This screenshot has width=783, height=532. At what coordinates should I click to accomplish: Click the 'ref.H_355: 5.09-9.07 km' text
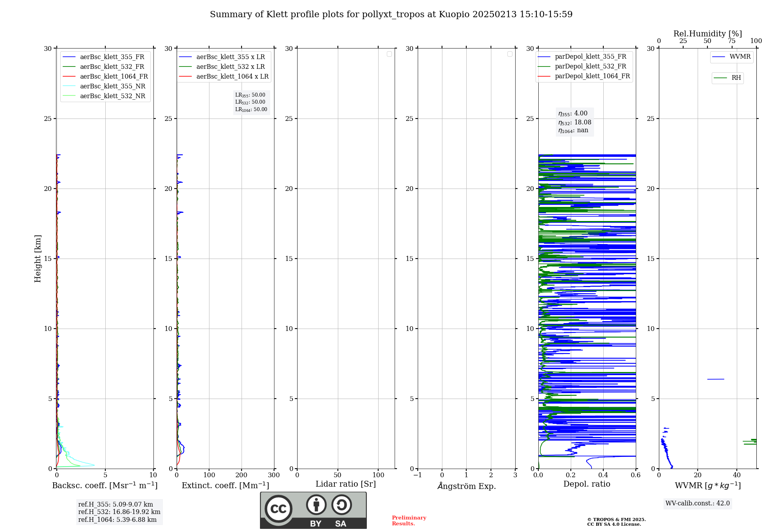click(x=115, y=505)
